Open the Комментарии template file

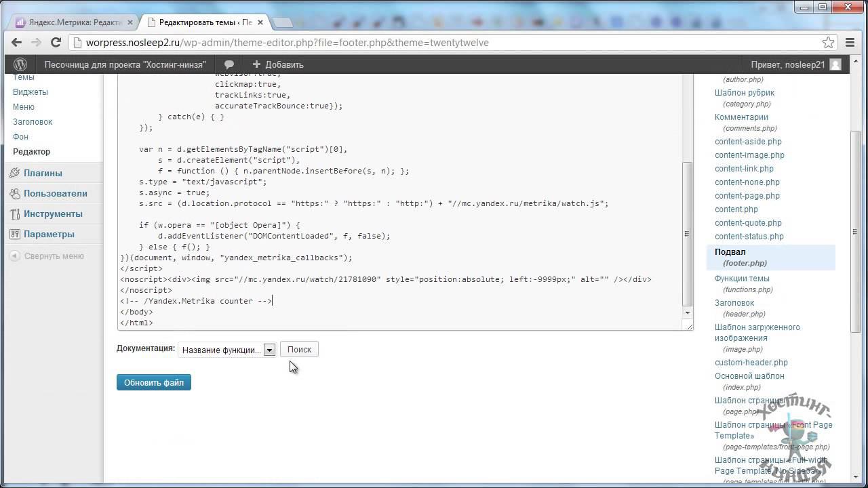pos(741,117)
